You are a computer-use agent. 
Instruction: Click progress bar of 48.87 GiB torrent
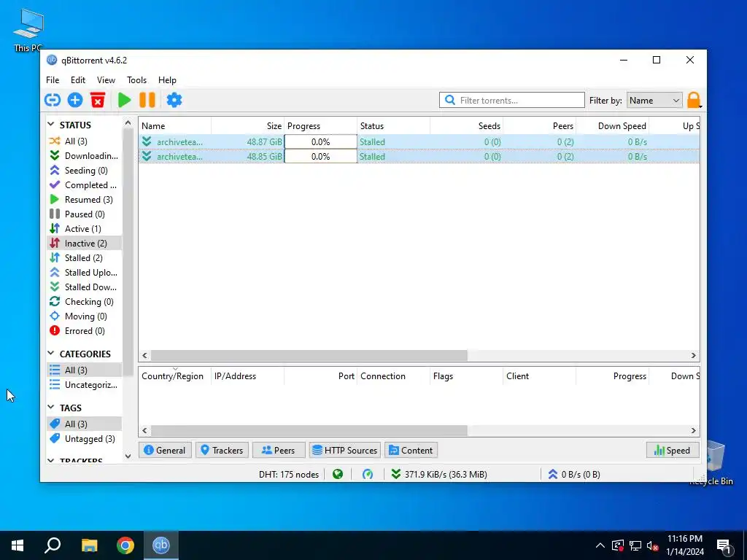pos(321,142)
